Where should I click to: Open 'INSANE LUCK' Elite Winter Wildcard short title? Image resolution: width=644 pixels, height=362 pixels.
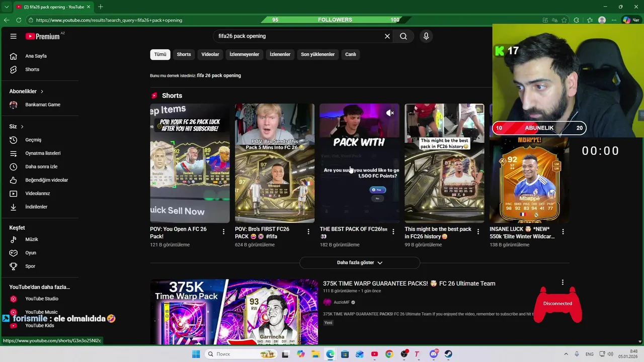click(522, 233)
